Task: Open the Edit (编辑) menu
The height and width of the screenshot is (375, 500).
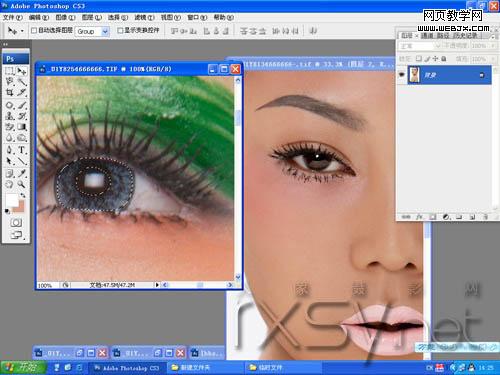Action: (x=39, y=17)
